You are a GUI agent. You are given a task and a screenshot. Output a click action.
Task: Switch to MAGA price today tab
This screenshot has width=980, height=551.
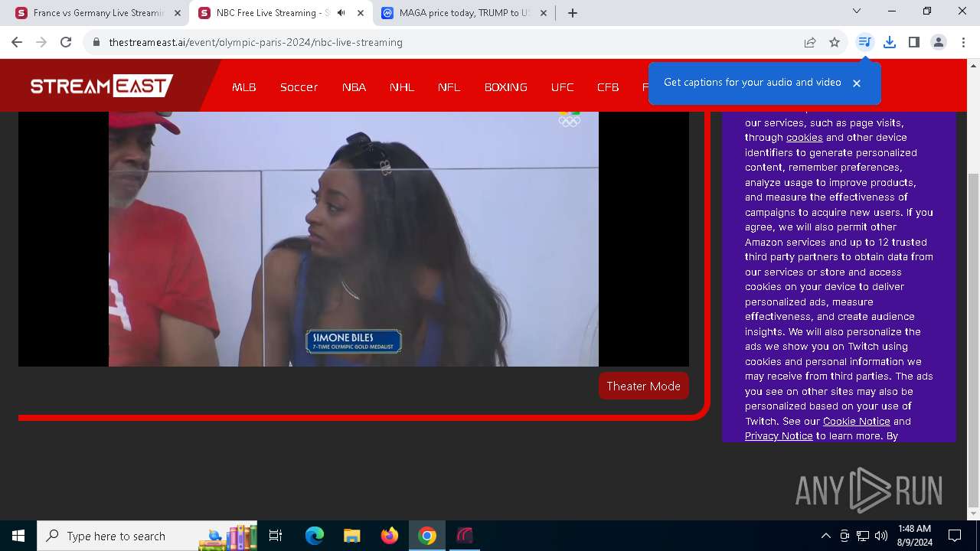pos(463,13)
